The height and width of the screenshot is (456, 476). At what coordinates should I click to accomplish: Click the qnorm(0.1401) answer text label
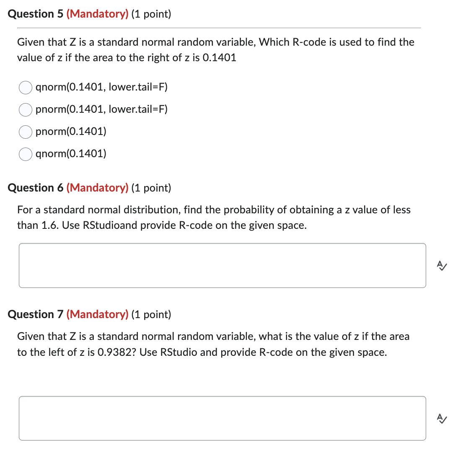pos(70,154)
